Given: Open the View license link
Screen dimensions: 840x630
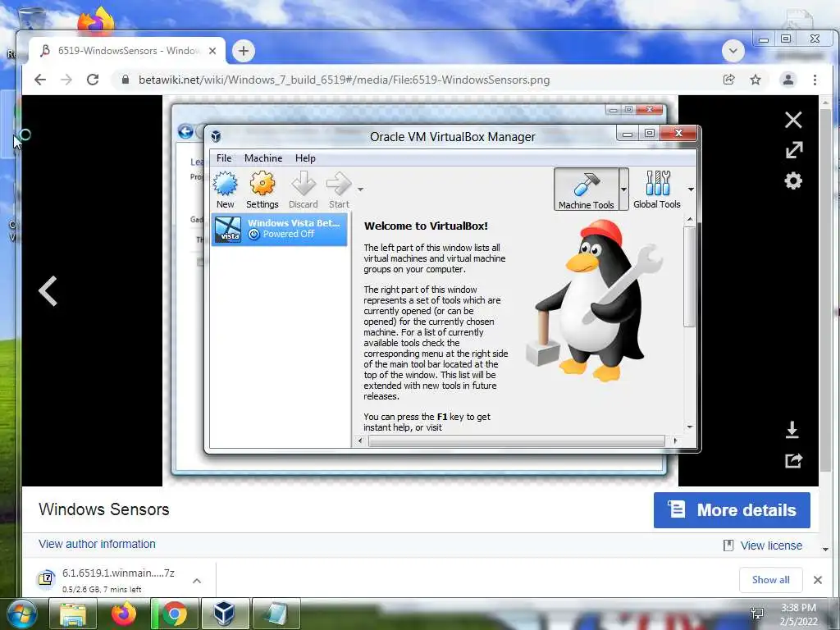Looking at the screenshot, I should click(x=771, y=546).
